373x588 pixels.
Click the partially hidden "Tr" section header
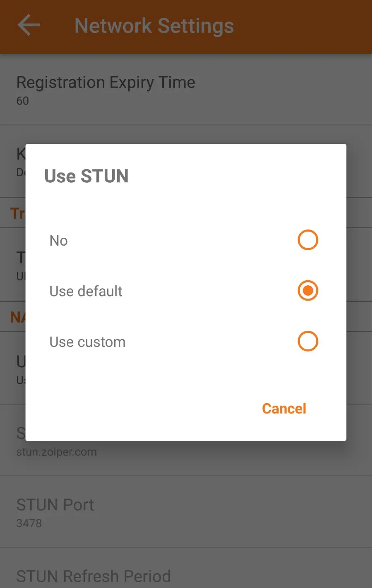pyautogui.click(x=17, y=213)
